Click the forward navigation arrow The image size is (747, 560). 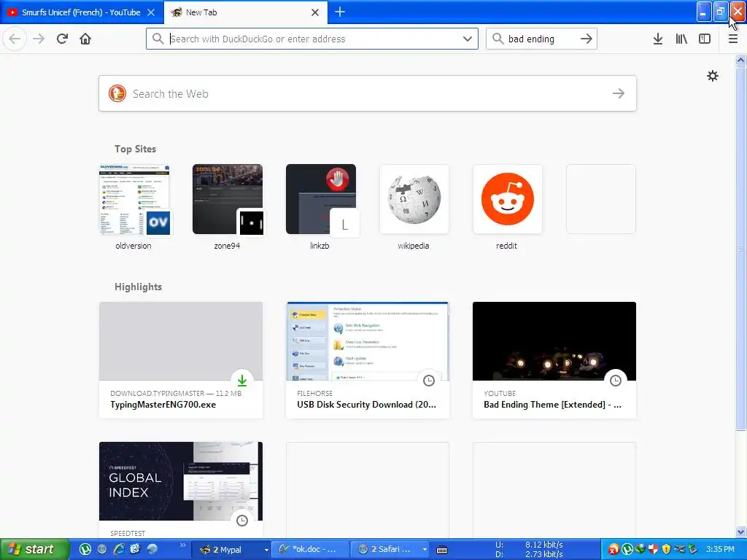[x=39, y=39]
